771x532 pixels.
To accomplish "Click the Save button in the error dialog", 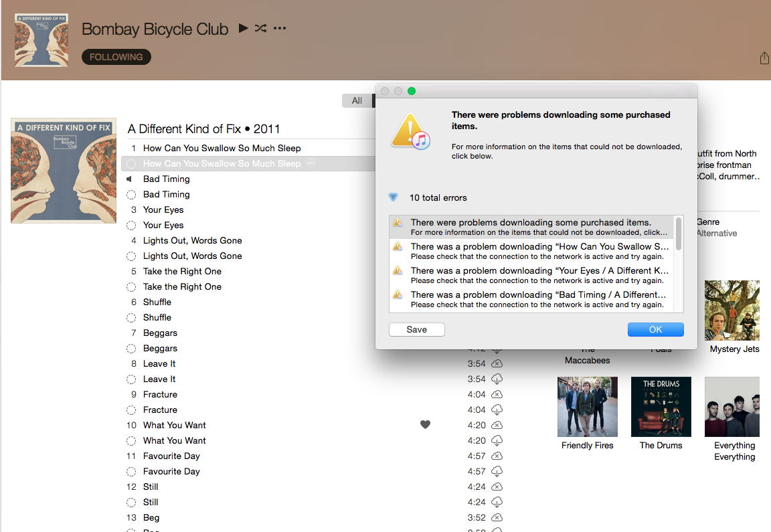I will (x=416, y=329).
